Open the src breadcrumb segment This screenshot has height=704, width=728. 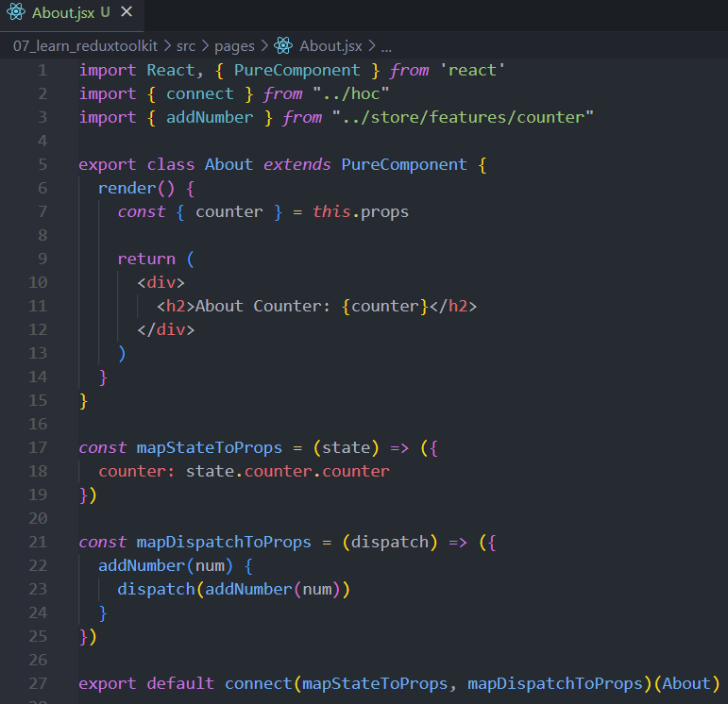click(x=186, y=46)
